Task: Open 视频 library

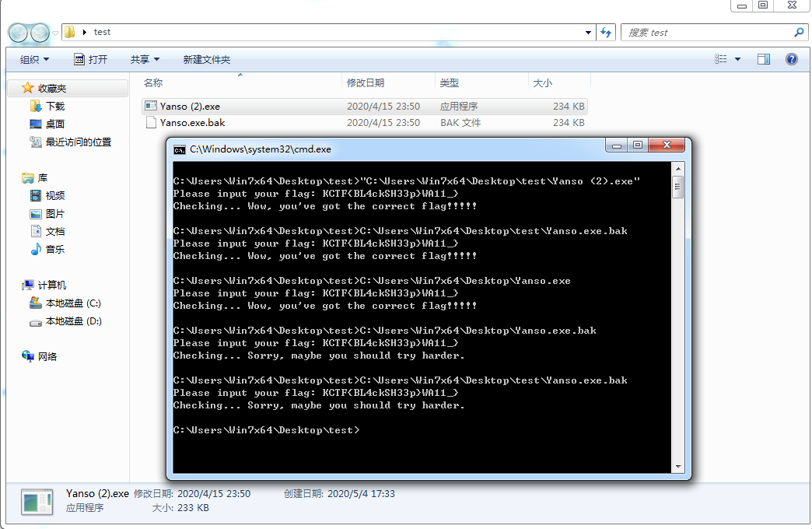Action: pos(55,196)
